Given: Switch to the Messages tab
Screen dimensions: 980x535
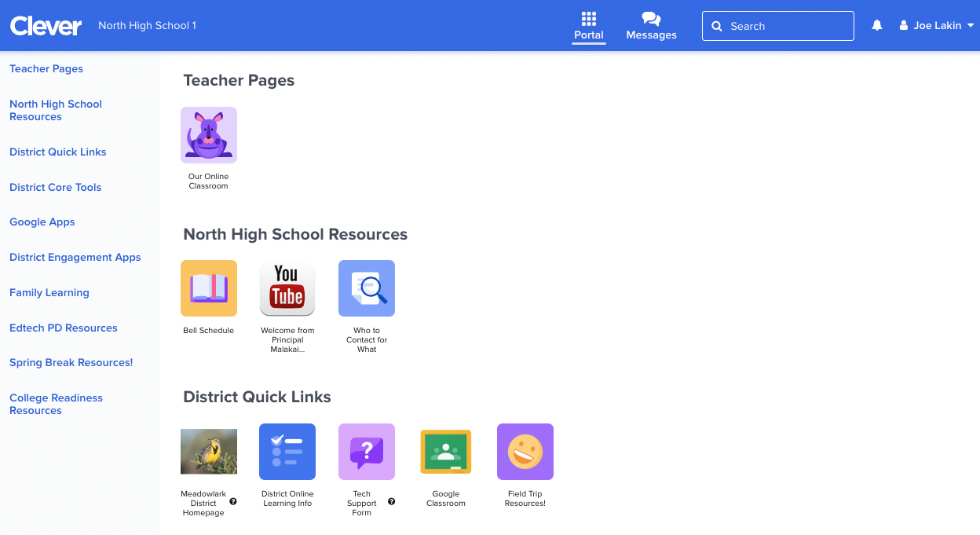Looking at the screenshot, I should [651, 26].
